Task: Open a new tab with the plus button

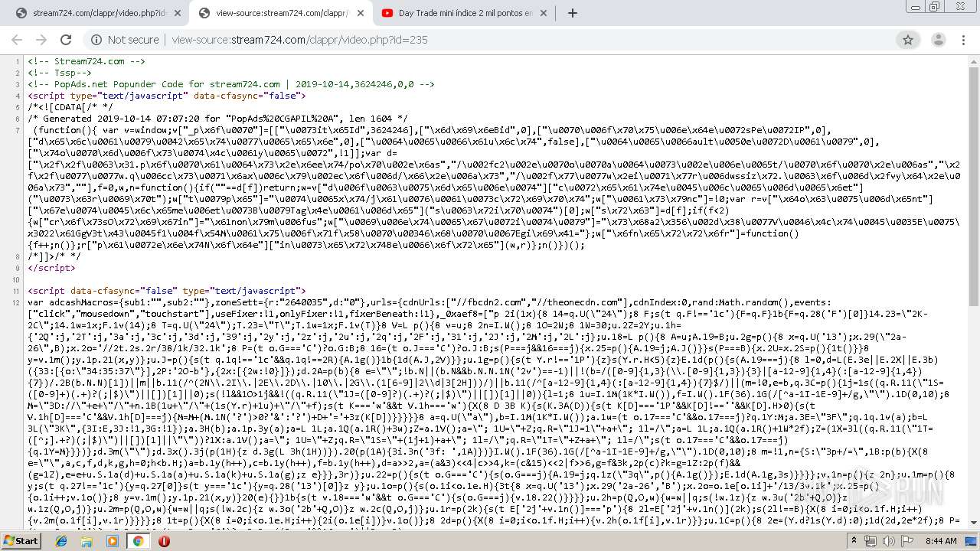Action: click(572, 13)
